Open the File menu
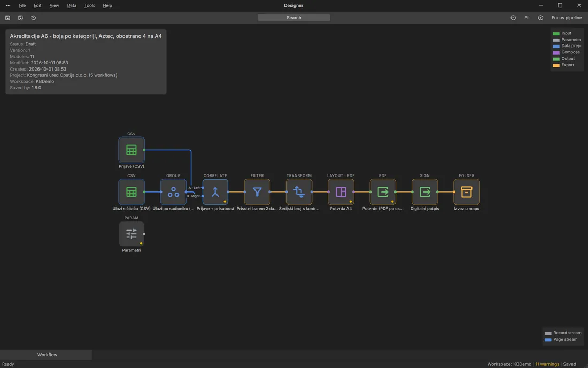The image size is (588, 368). click(x=22, y=6)
